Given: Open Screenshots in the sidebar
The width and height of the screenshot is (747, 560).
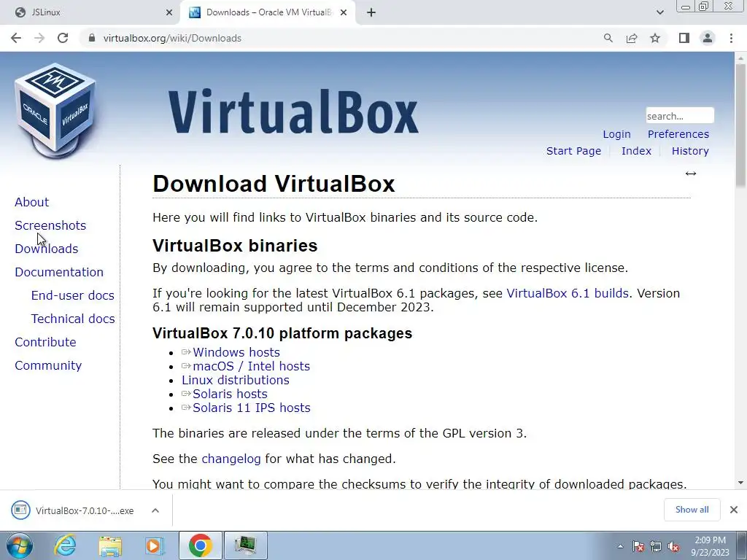Looking at the screenshot, I should (x=50, y=225).
